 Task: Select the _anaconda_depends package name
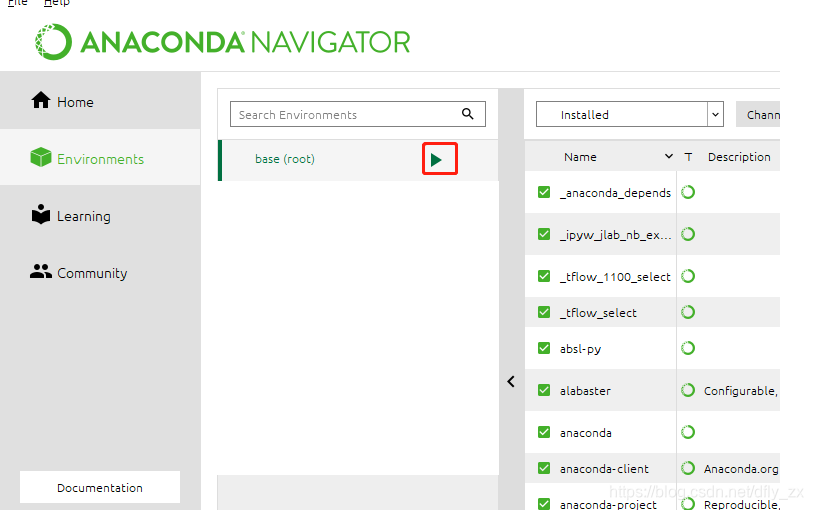click(x=615, y=193)
